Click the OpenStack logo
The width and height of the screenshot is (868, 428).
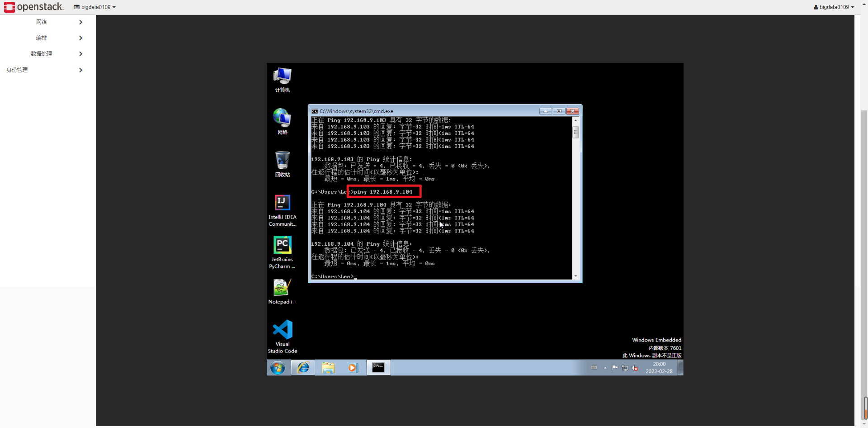[34, 7]
